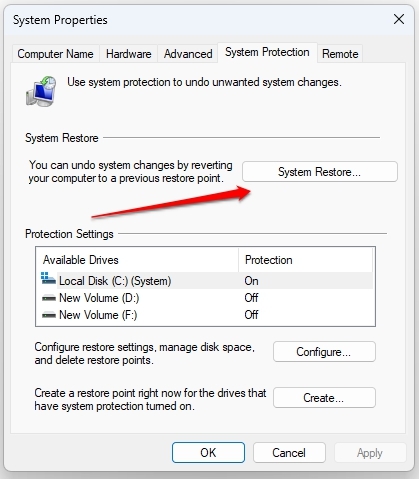The width and height of the screenshot is (419, 479).
Task: Open Configure... restore settings
Action: (x=324, y=352)
